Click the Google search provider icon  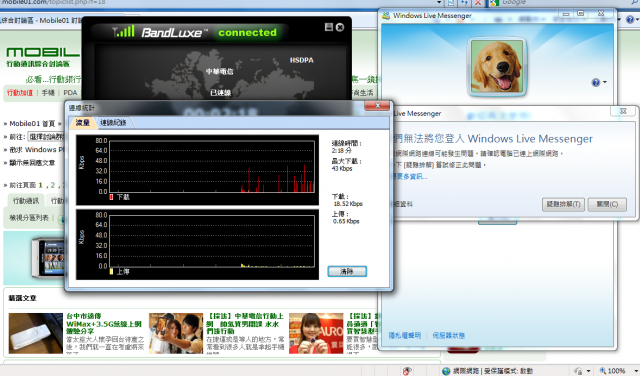point(494,2)
